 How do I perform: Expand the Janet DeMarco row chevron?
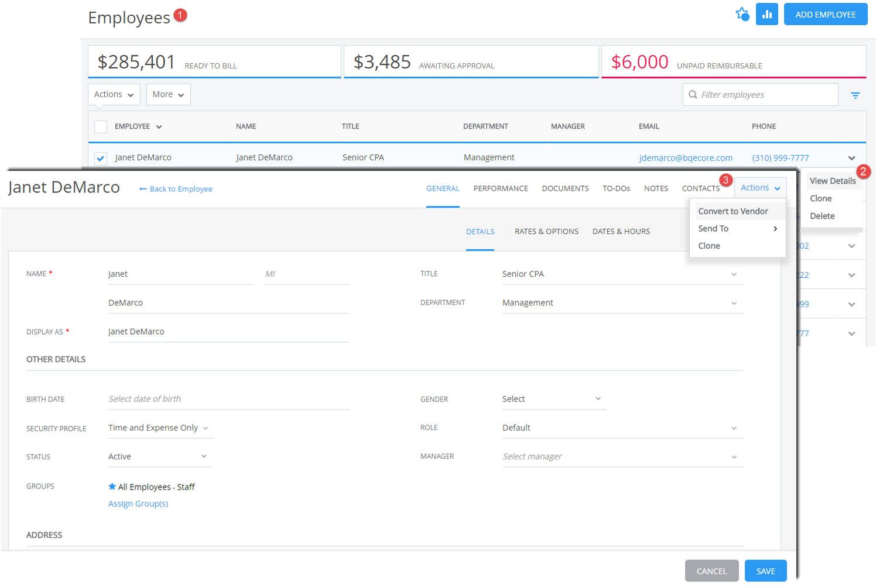click(851, 158)
